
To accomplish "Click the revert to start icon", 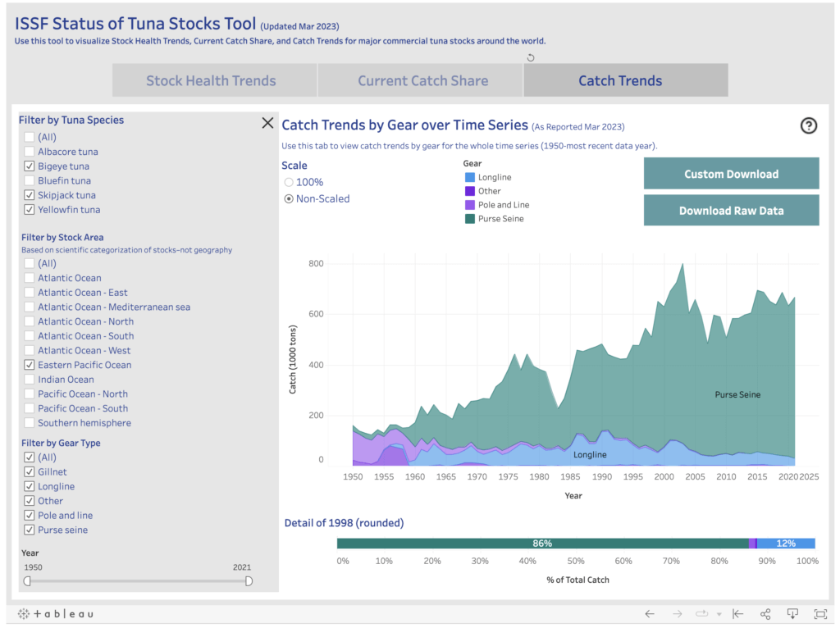I will pyautogui.click(x=737, y=613).
